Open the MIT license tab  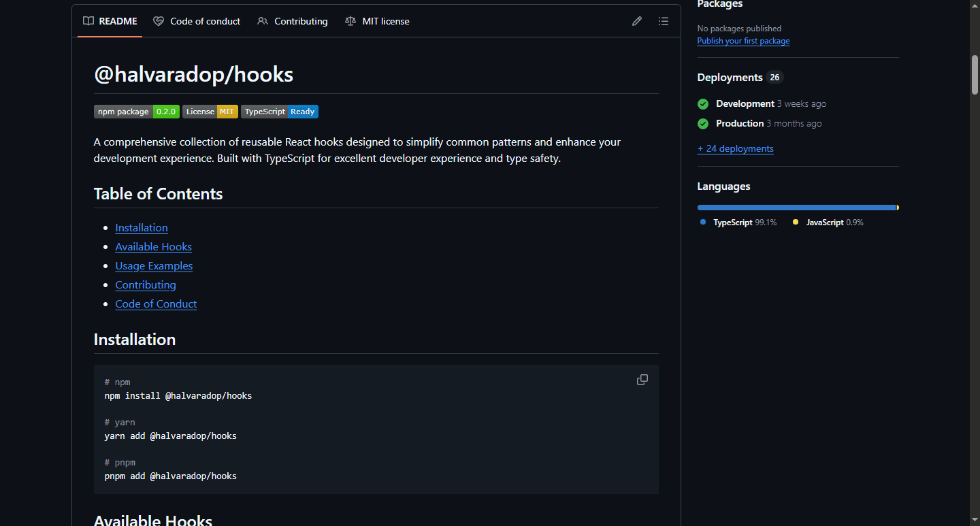click(378, 21)
